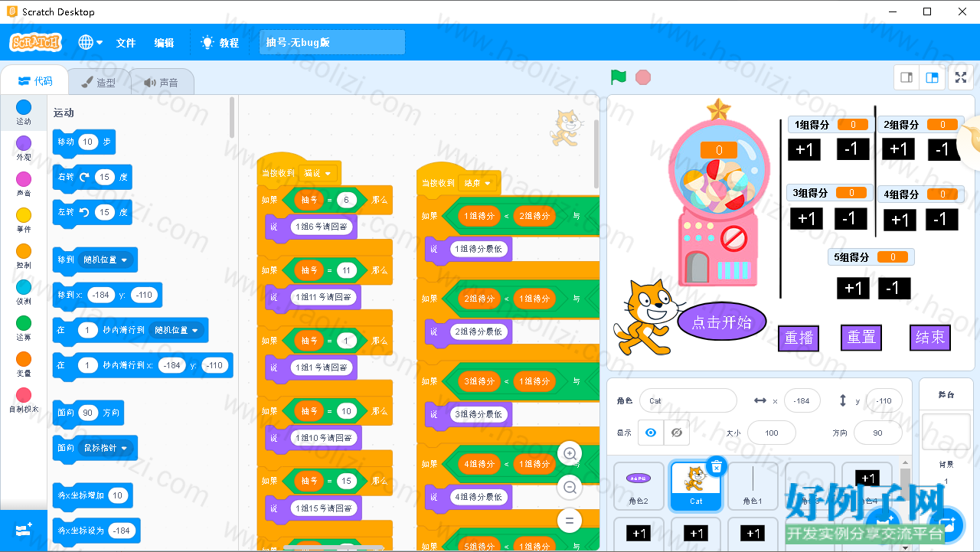The width and height of the screenshot is (980, 552).
Task: Select the 侦测 light blue category circle
Action: [x=24, y=287]
